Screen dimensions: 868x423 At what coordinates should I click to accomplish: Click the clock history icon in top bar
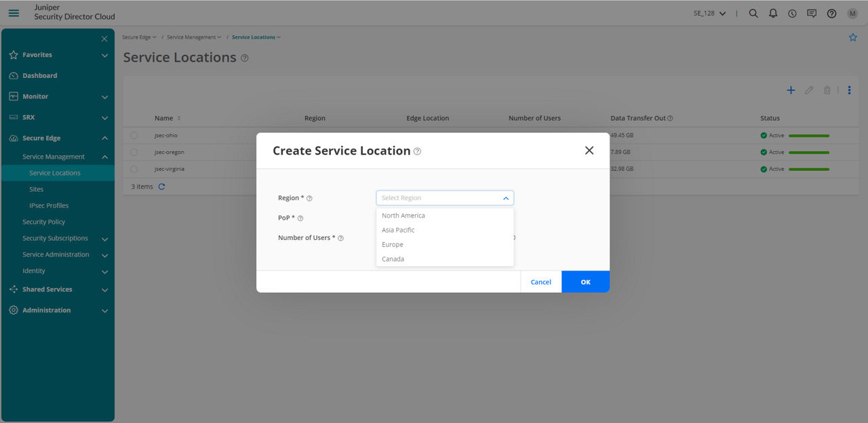tap(792, 13)
